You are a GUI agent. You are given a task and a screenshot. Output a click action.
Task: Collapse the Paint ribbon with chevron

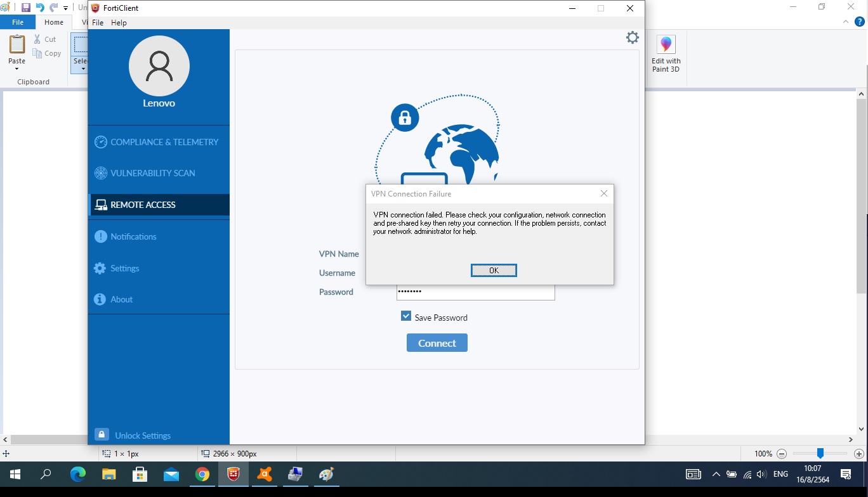(x=845, y=22)
